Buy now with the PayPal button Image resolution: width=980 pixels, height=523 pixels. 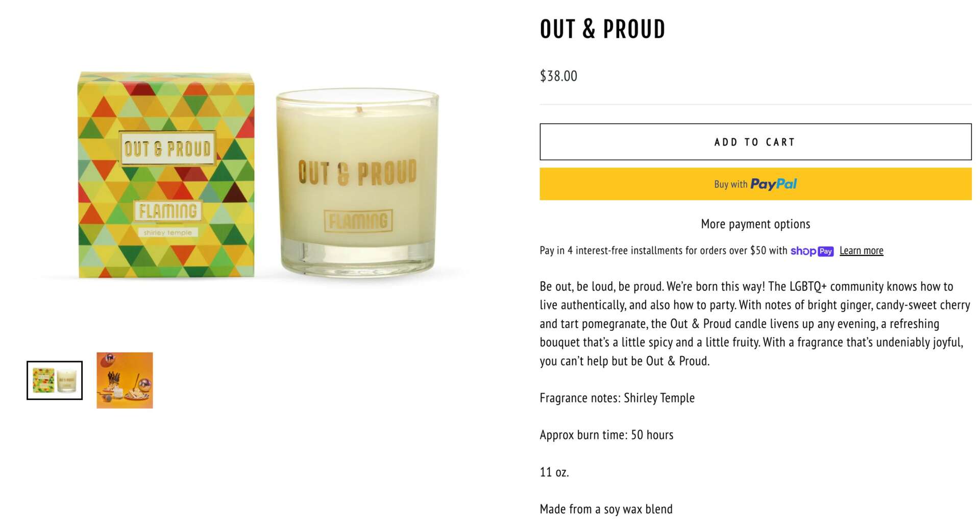tap(755, 184)
